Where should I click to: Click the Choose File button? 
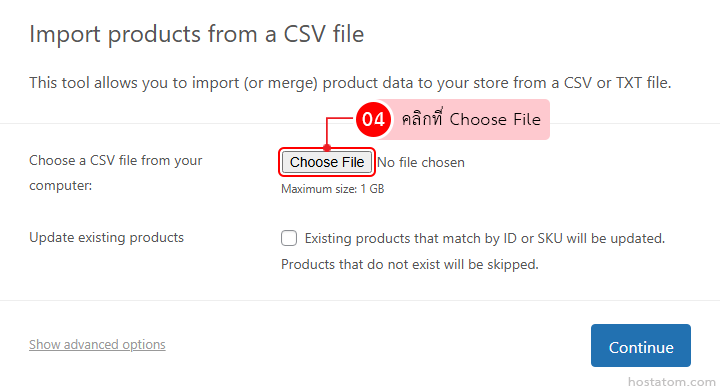[326, 162]
